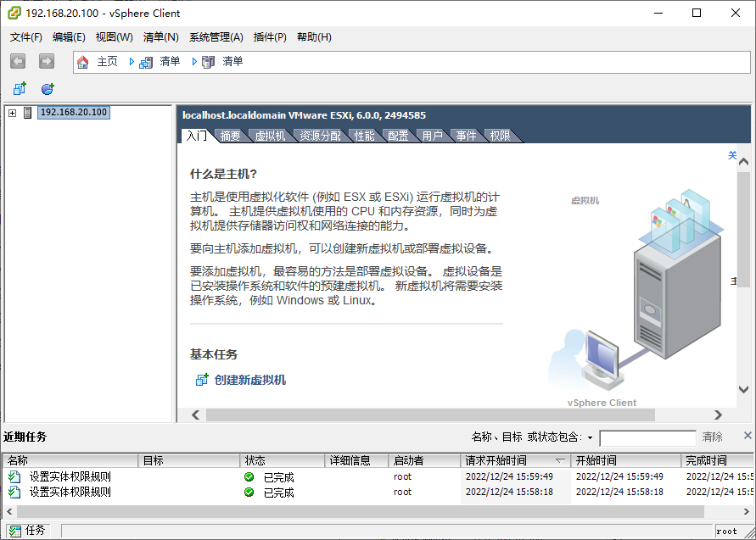This screenshot has height=540, width=756.
Task: Click the forward navigation arrow icon
Action: click(46, 61)
